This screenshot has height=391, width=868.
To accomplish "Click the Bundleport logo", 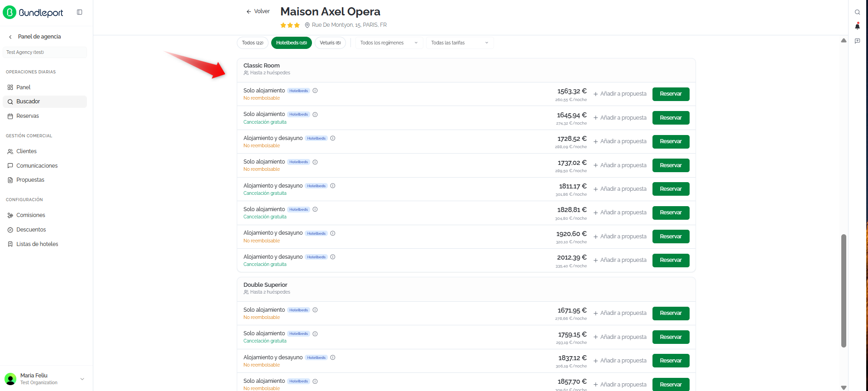I will click(33, 12).
